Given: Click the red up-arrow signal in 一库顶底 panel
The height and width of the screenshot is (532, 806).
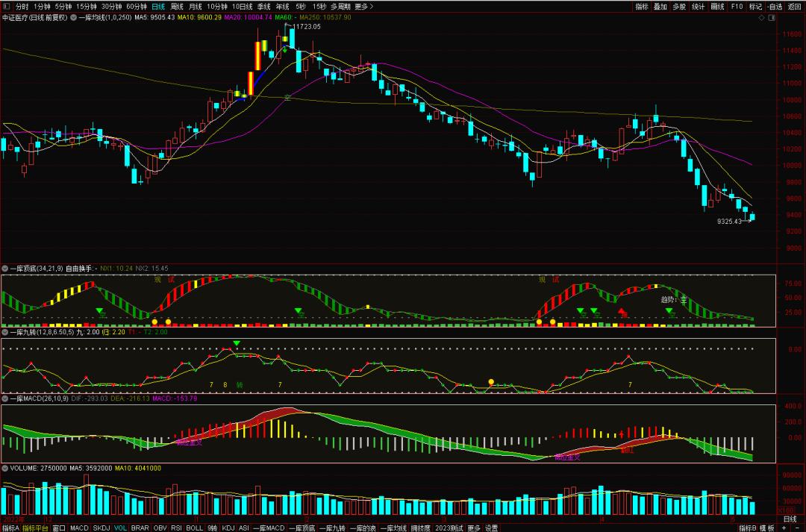Looking at the screenshot, I should [622, 311].
